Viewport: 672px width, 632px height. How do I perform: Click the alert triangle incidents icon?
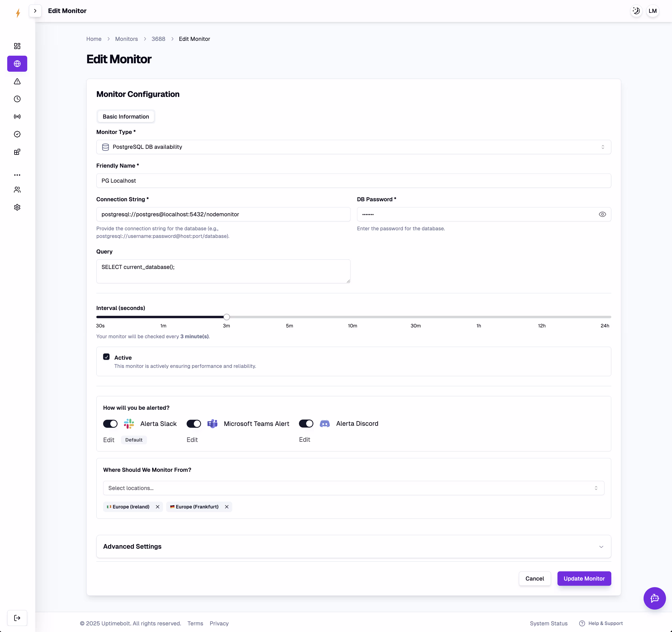17,82
